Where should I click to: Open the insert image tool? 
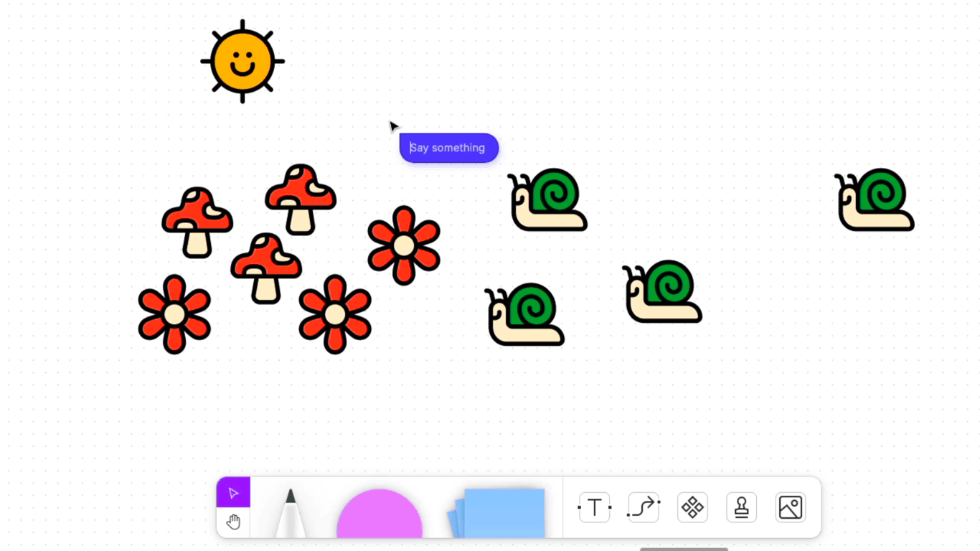790,507
